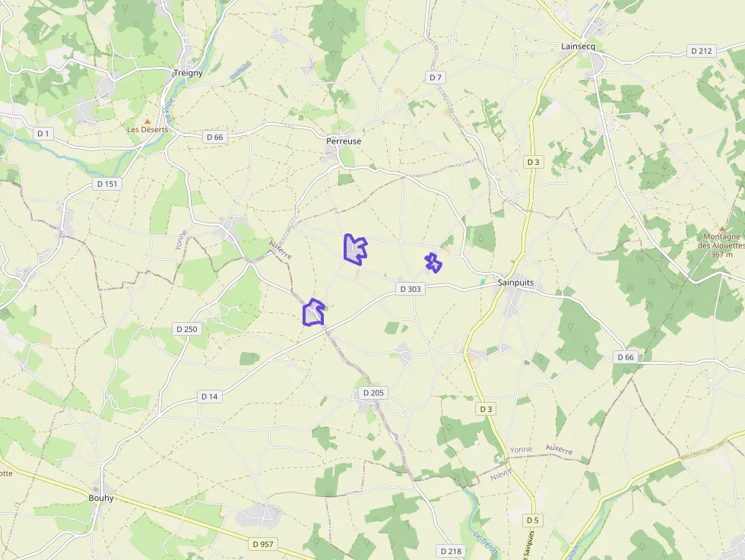
Task: Click the Lainsecq town label
Action: pyautogui.click(x=578, y=46)
